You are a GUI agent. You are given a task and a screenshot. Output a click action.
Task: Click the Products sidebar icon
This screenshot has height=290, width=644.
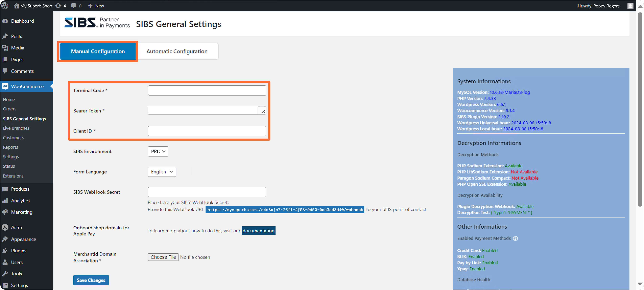point(5,189)
